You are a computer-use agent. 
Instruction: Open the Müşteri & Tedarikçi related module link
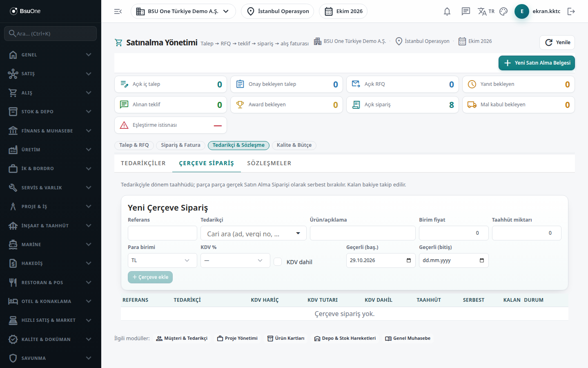[x=182, y=339]
